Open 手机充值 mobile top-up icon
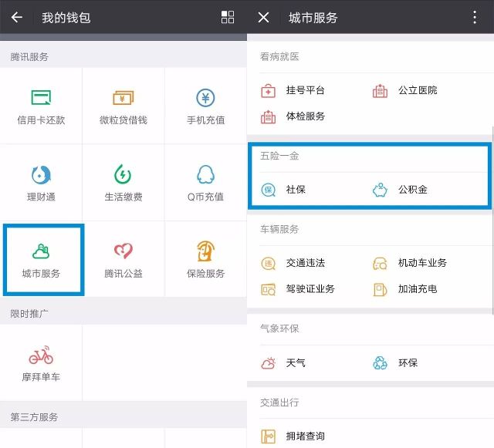 point(205,98)
